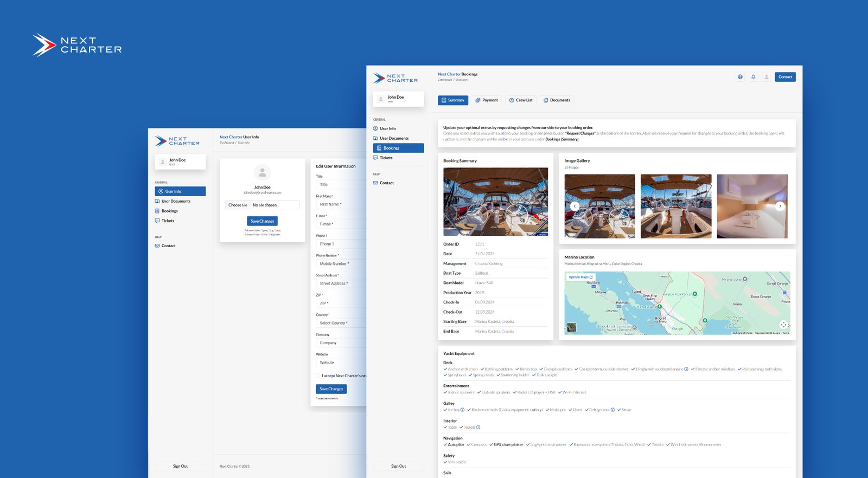
Task: Click Choose file to upload an avatar
Action: 238,205
